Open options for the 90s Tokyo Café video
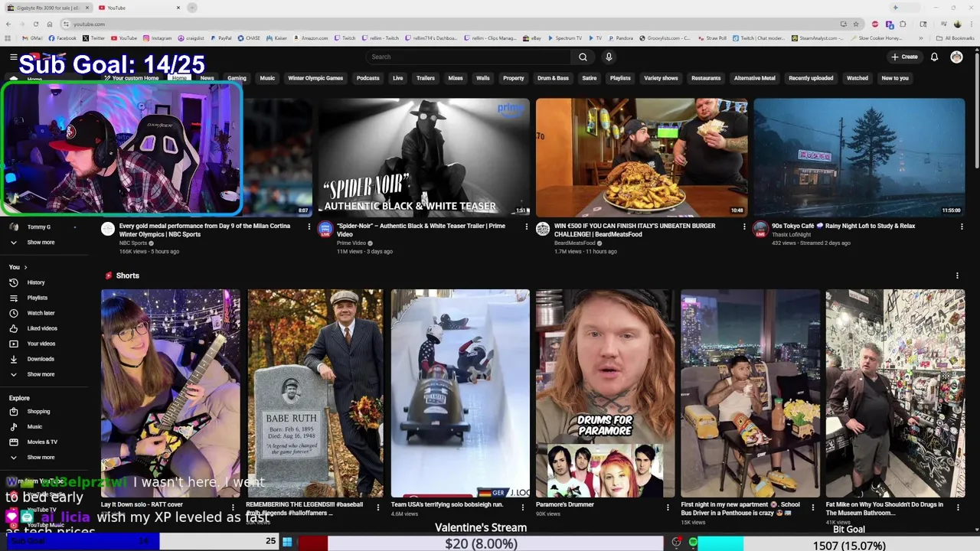The height and width of the screenshot is (551, 980). click(962, 227)
